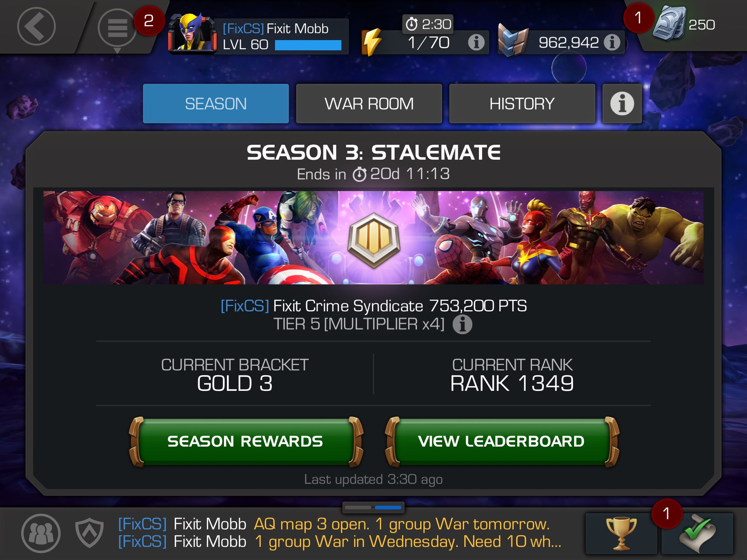Tap the yellow lightning energy icon
Screen dimensions: 747x560
tap(371, 42)
